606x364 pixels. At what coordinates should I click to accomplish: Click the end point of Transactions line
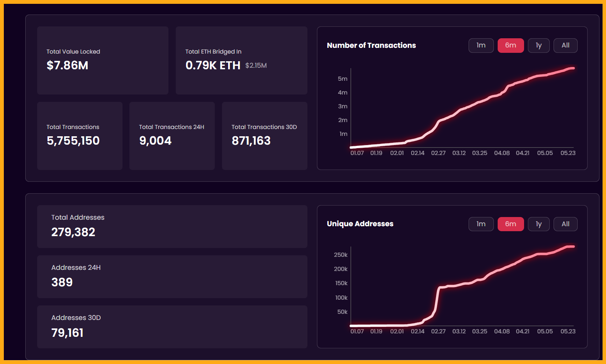click(x=573, y=68)
